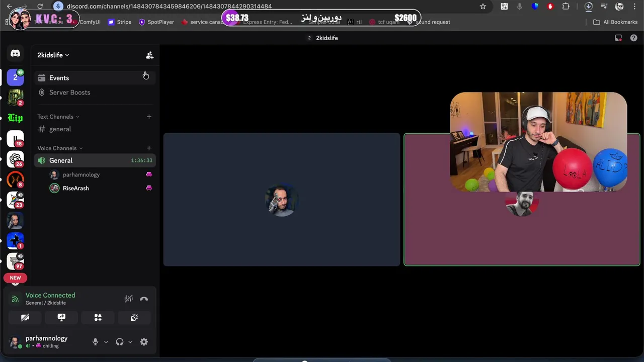This screenshot has height=362, width=644.
Task: Open the All Bookmarks folder
Action: (615, 22)
